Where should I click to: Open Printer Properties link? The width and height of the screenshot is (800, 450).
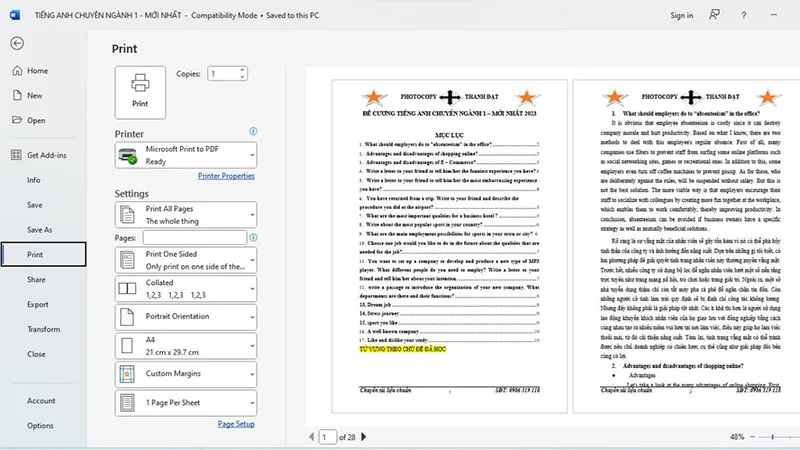226,176
